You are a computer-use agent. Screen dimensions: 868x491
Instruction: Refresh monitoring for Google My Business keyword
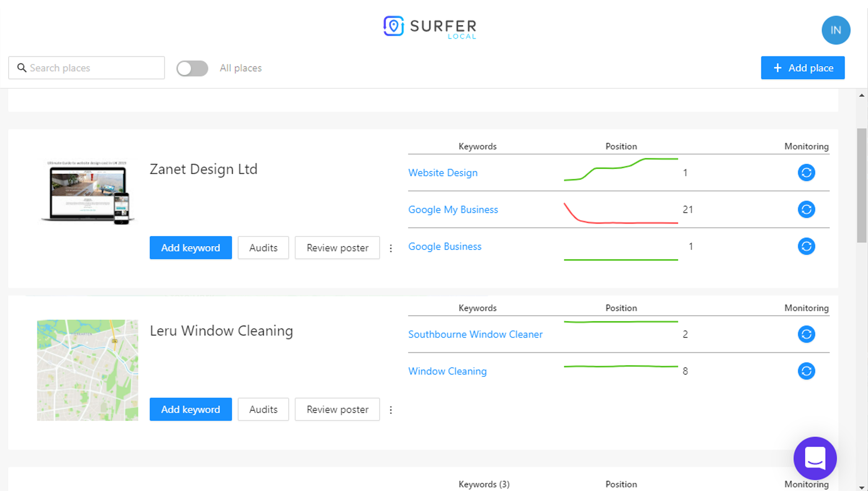click(806, 210)
